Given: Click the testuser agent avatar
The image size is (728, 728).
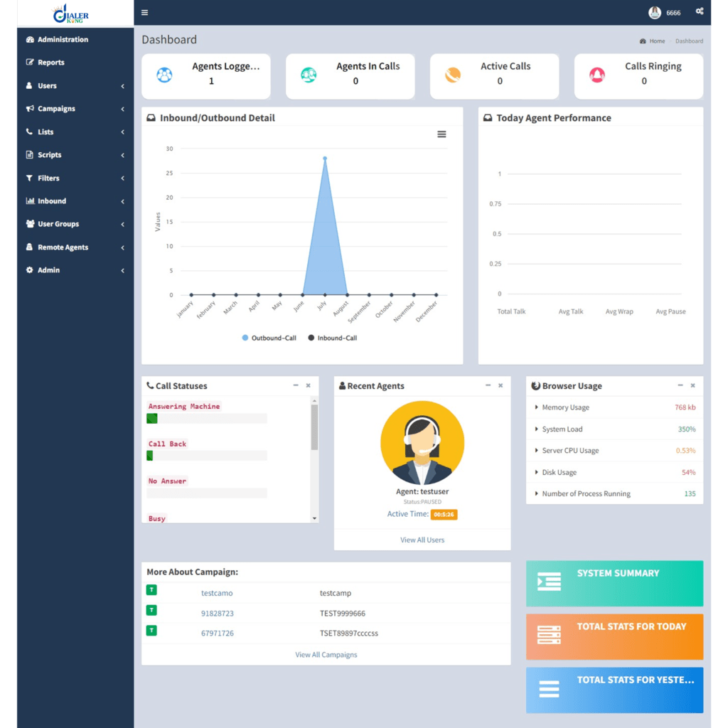Looking at the screenshot, I should pyautogui.click(x=422, y=443).
